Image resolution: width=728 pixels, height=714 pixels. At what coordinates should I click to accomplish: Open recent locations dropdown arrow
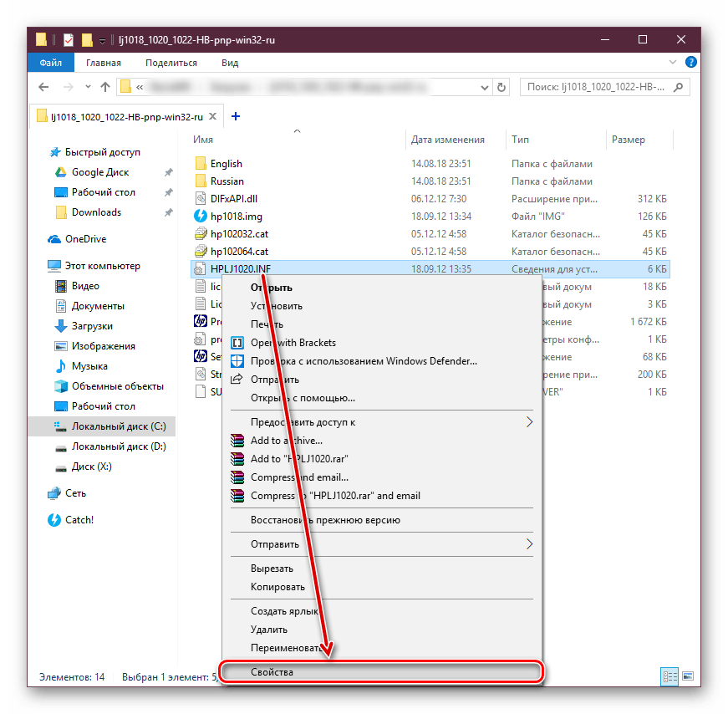click(87, 87)
